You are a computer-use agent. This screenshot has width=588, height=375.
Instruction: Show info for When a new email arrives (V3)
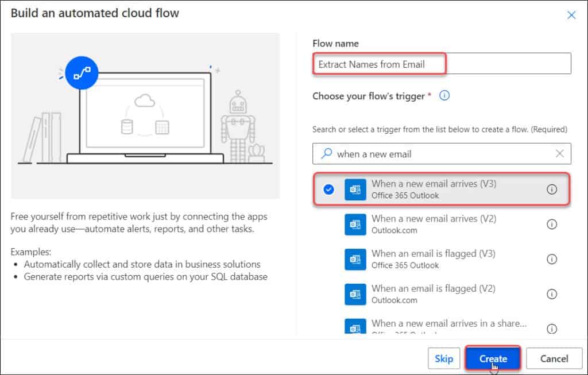click(552, 190)
